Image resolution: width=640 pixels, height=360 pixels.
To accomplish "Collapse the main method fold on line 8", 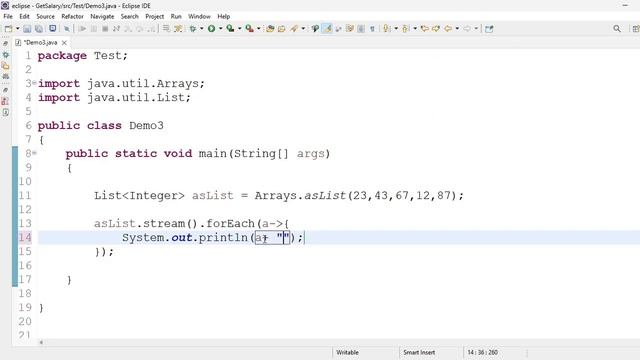I will [x=34, y=153].
